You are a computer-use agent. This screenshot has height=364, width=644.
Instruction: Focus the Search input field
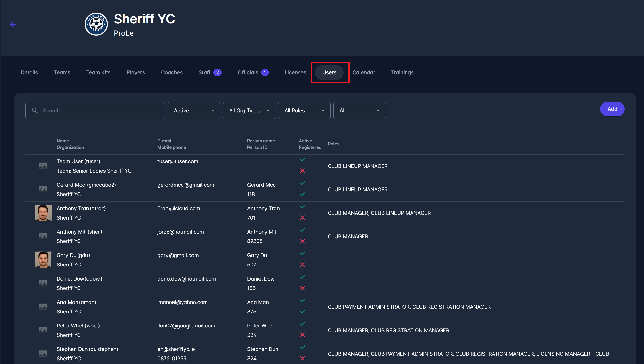(x=102, y=111)
